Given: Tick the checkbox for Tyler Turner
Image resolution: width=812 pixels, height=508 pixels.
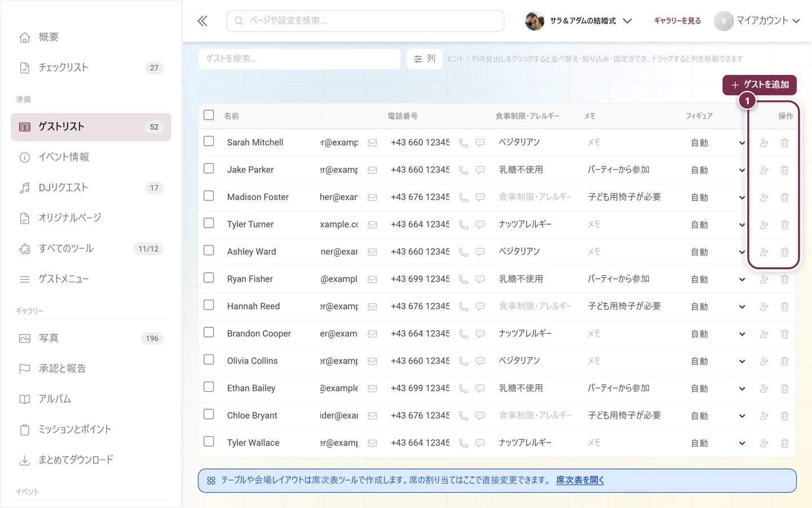Looking at the screenshot, I should pyautogui.click(x=209, y=223).
